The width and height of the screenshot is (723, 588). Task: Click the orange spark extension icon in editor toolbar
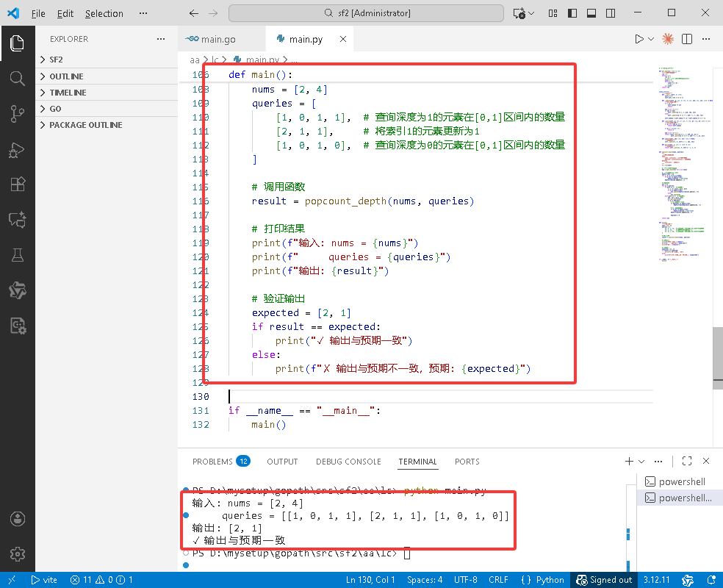click(668, 39)
